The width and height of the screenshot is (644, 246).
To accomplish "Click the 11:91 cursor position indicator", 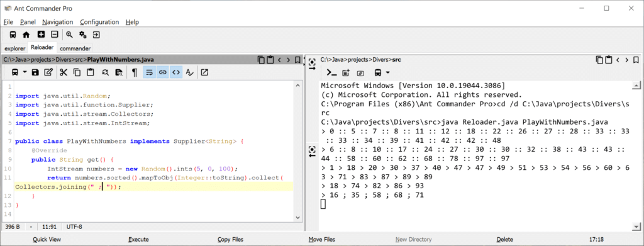I will (x=50, y=226).
